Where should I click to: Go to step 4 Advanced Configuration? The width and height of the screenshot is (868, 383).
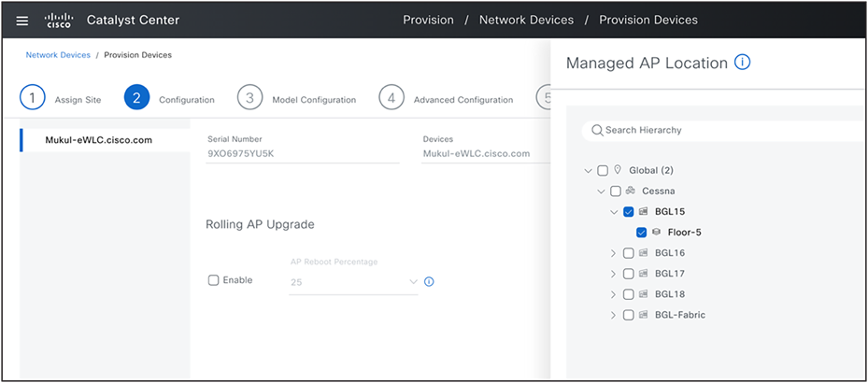click(447, 98)
